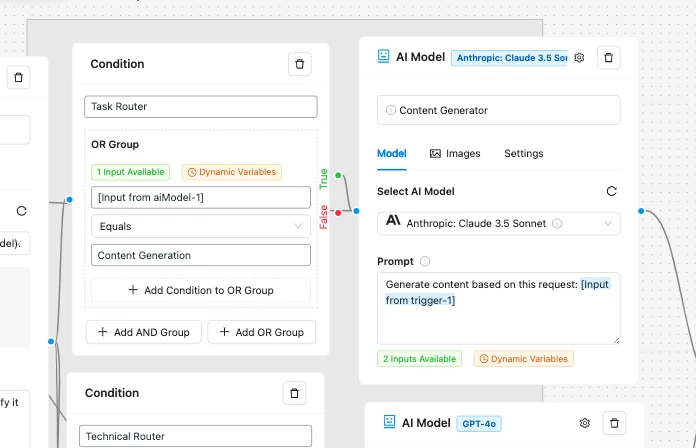Delete the Technical Router condition node
This screenshot has height=448, width=696.
pos(294,394)
